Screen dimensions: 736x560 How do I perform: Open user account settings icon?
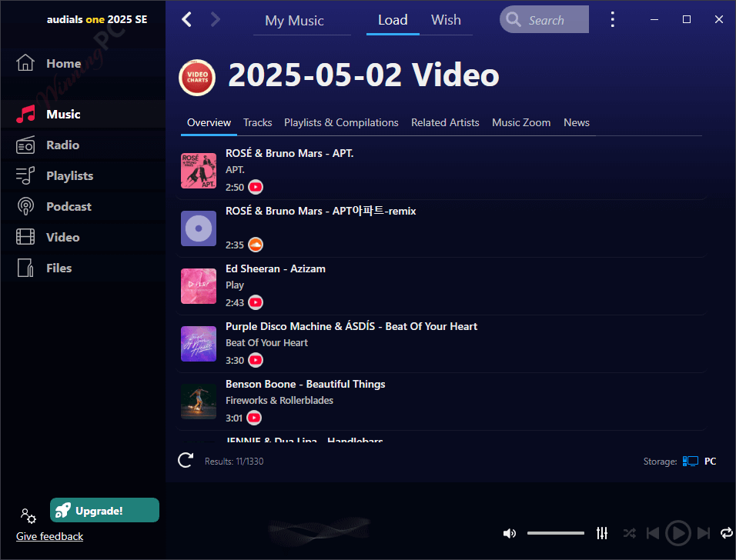[x=28, y=515]
